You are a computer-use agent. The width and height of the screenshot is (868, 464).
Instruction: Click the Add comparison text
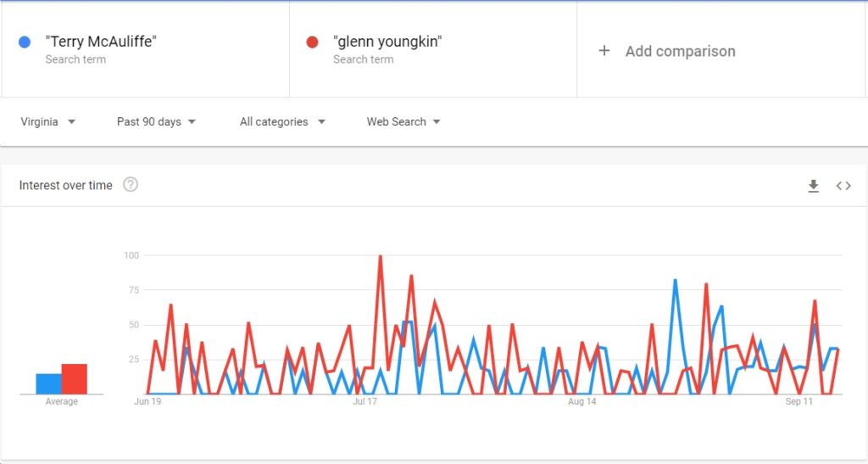pyautogui.click(x=681, y=51)
